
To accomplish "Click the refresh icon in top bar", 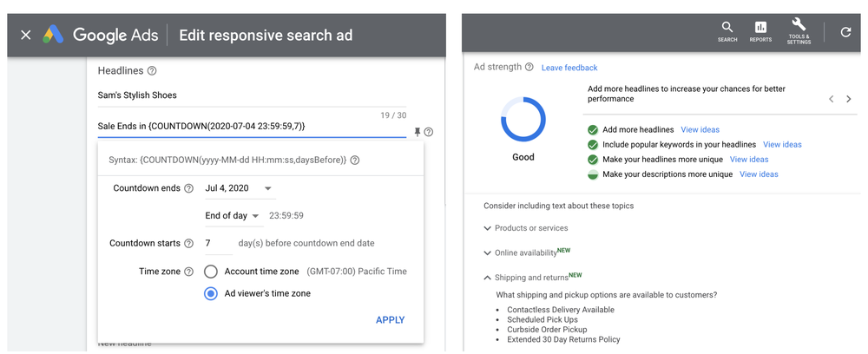I will coord(845,32).
